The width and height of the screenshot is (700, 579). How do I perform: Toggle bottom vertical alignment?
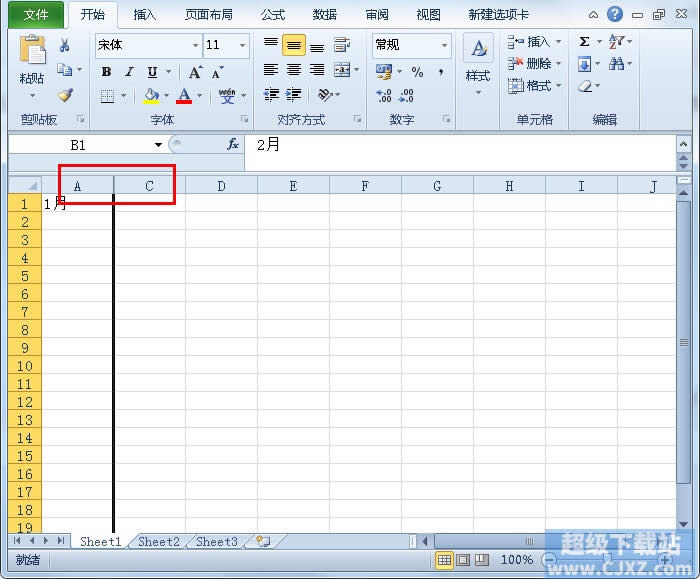point(317,46)
